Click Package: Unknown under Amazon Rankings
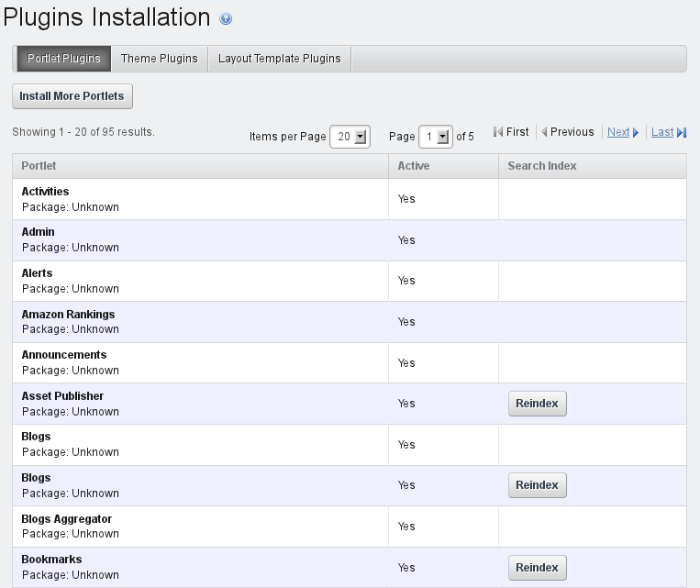The width and height of the screenshot is (700, 588). pos(71,329)
